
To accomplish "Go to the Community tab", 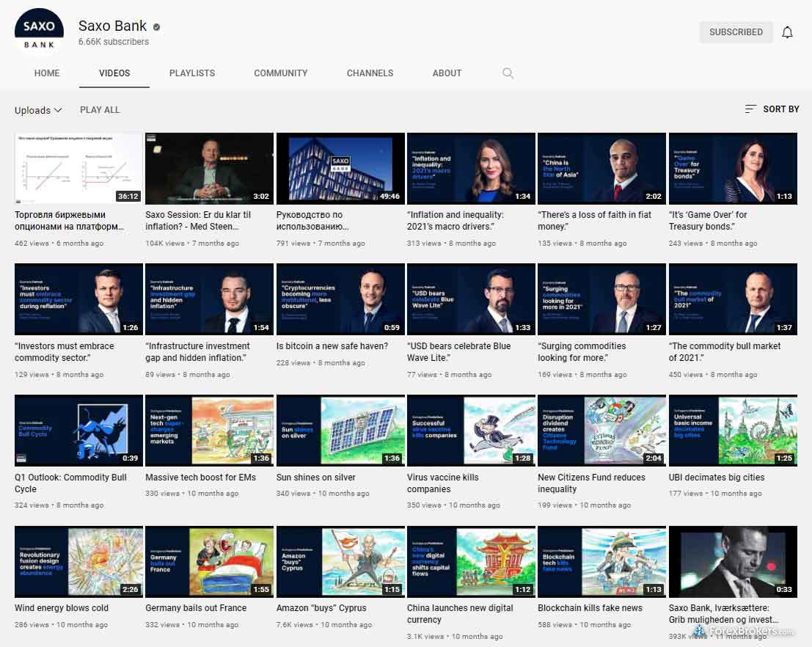I will (281, 73).
